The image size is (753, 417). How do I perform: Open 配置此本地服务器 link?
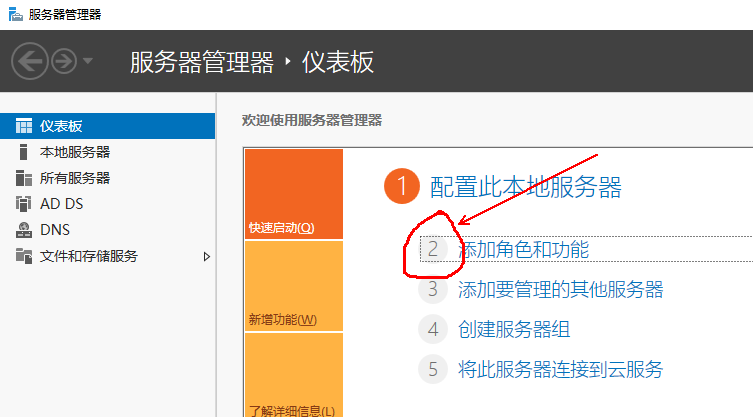pos(525,187)
